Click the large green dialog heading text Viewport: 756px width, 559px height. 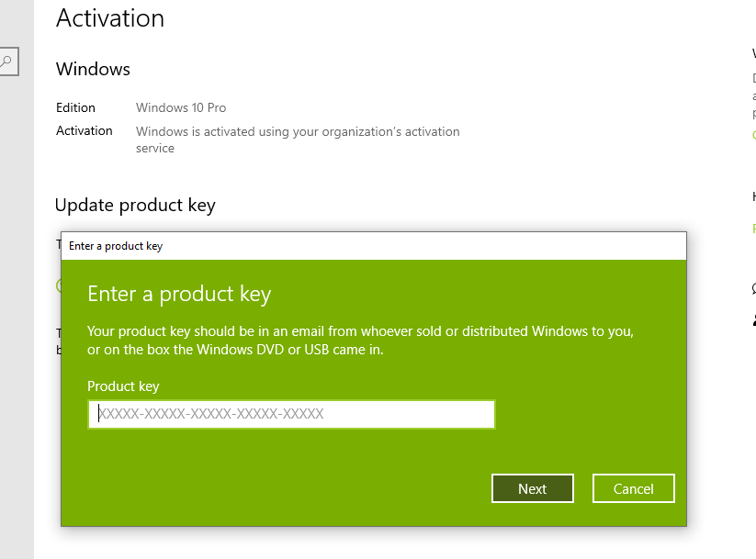[179, 294]
